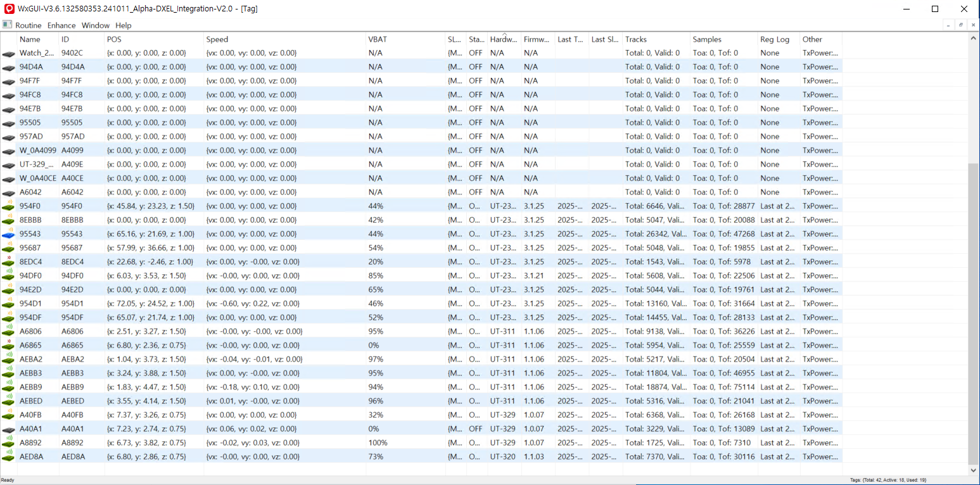Click the tag icon for 8EDC4
The width and height of the screenshot is (980, 485).
(x=8, y=262)
